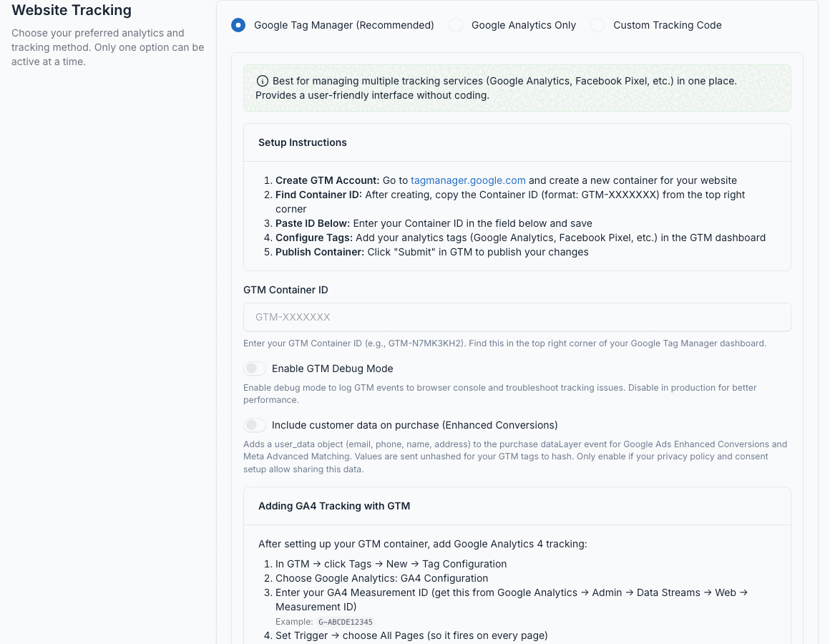
Task: Click the Enter your GA4 Measurement ID step
Action: coord(512,600)
